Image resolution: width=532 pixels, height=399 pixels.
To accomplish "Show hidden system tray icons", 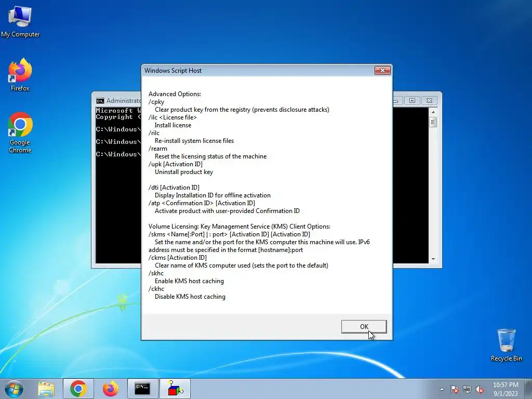I will (442, 389).
